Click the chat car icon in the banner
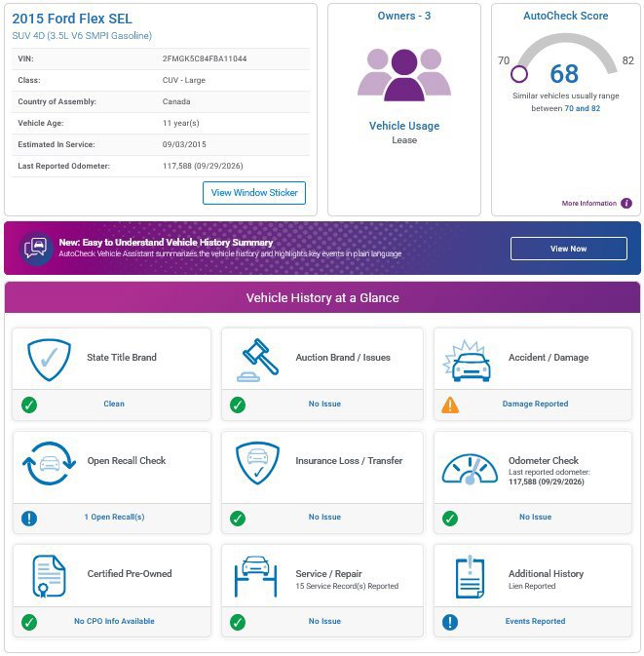The width and height of the screenshot is (644, 656). (x=36, y=249)
